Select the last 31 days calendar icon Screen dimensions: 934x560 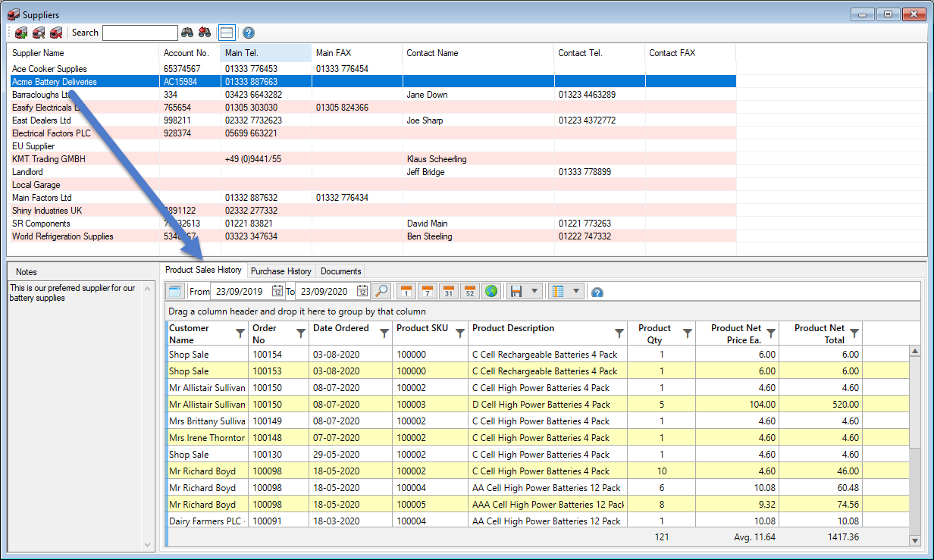click(x=448, y=292)
